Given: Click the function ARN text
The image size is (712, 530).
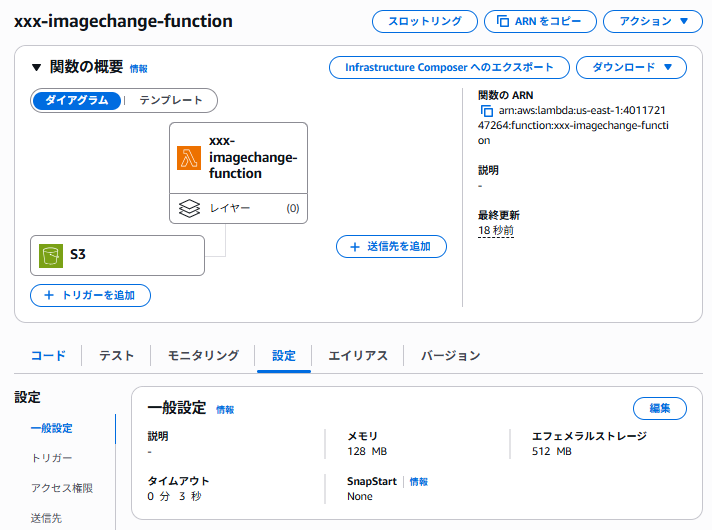Looking at the screenshot, I should (x=573, y=125).
